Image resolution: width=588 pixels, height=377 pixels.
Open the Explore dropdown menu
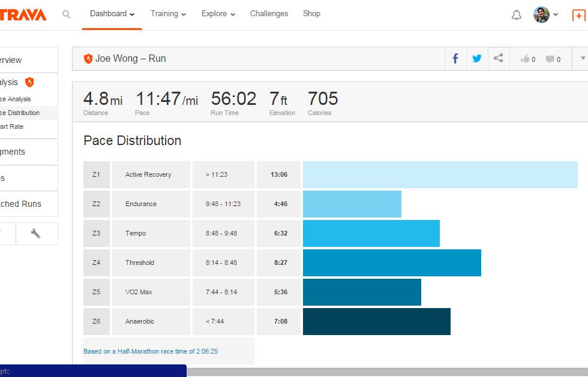click(218, 14)
